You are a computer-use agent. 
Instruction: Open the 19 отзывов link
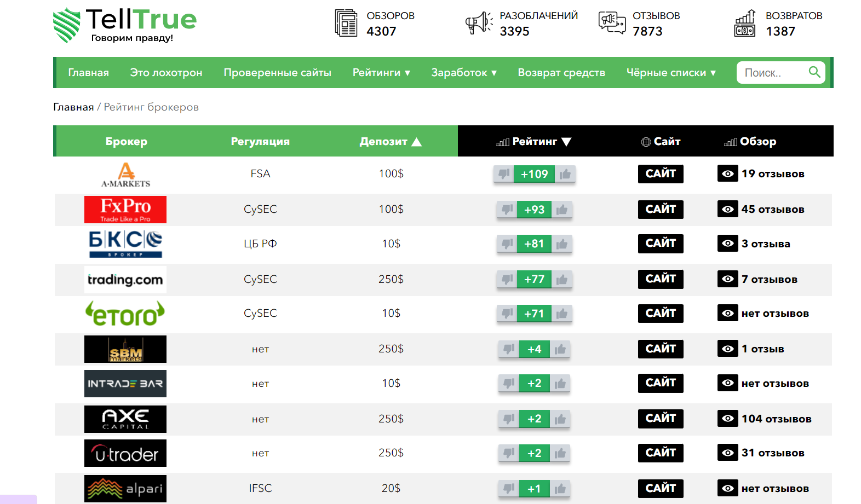click(x=773, y=174)
